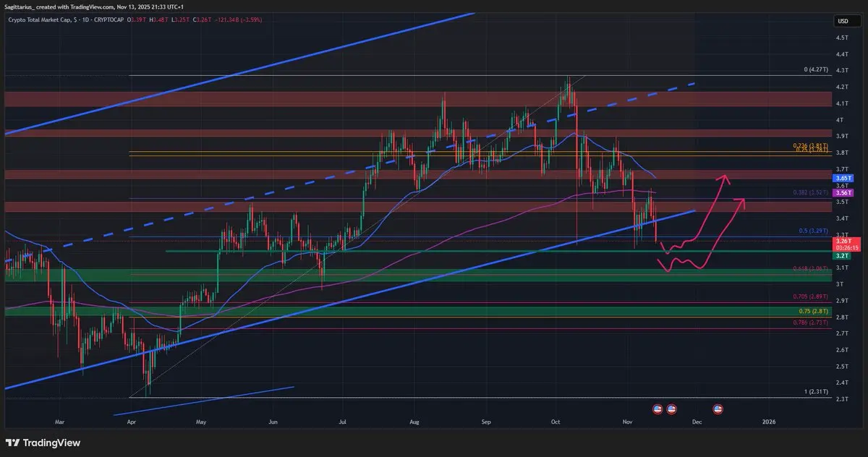
Task: Select the purple 3.56T price tag
Action: 843,193
